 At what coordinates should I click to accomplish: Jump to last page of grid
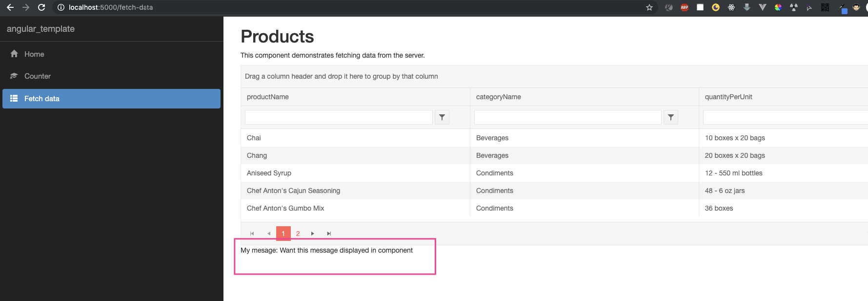pos(329,234)
